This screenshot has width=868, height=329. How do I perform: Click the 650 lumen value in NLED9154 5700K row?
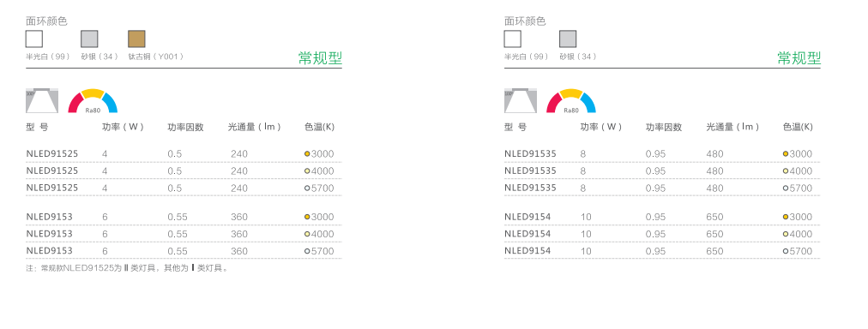(714, 251)
